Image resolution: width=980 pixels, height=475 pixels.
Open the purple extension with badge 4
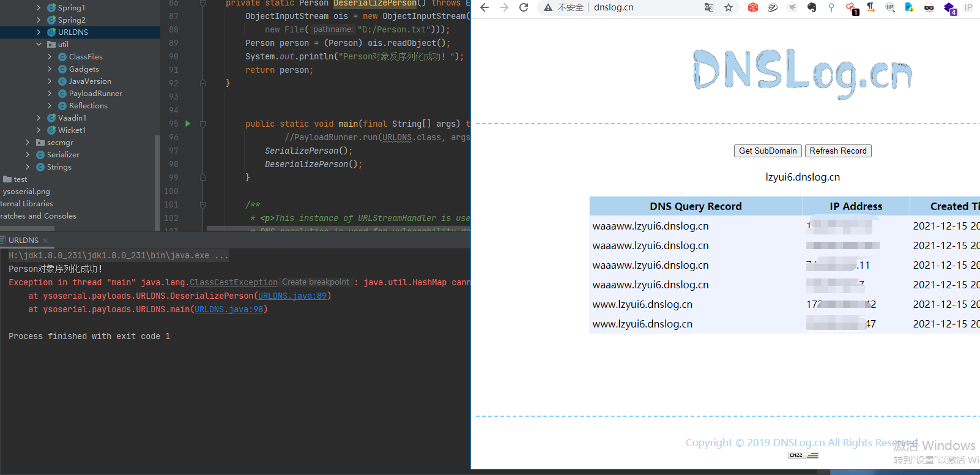(x=949, y=8)
